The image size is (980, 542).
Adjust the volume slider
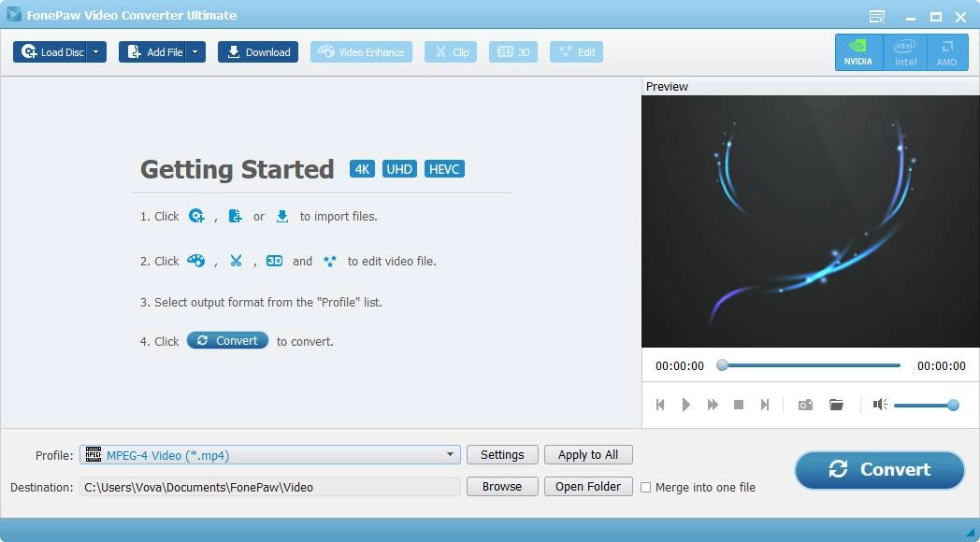pos(927,406)
